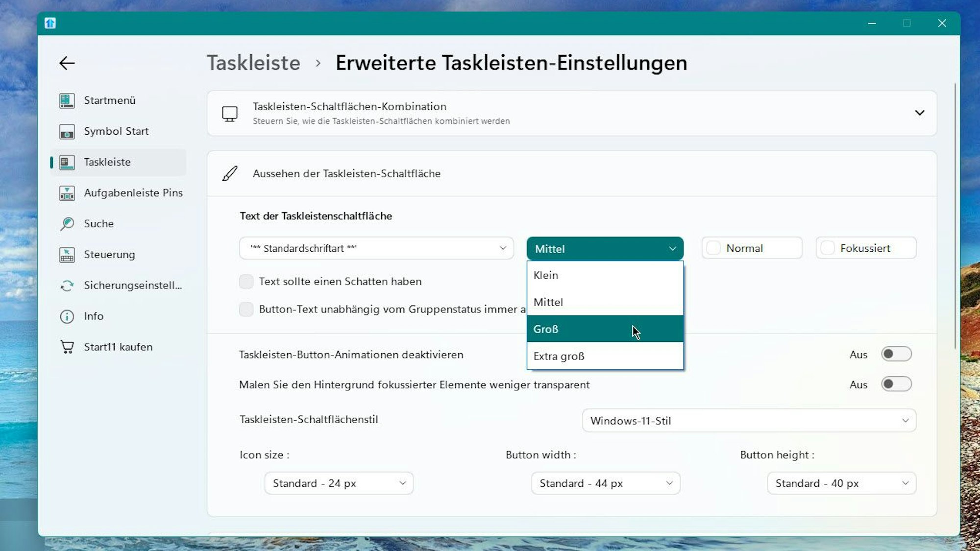Click 'Start11 kaufen' to purchase
The image size is (980, 551).
tap(118, 346)
